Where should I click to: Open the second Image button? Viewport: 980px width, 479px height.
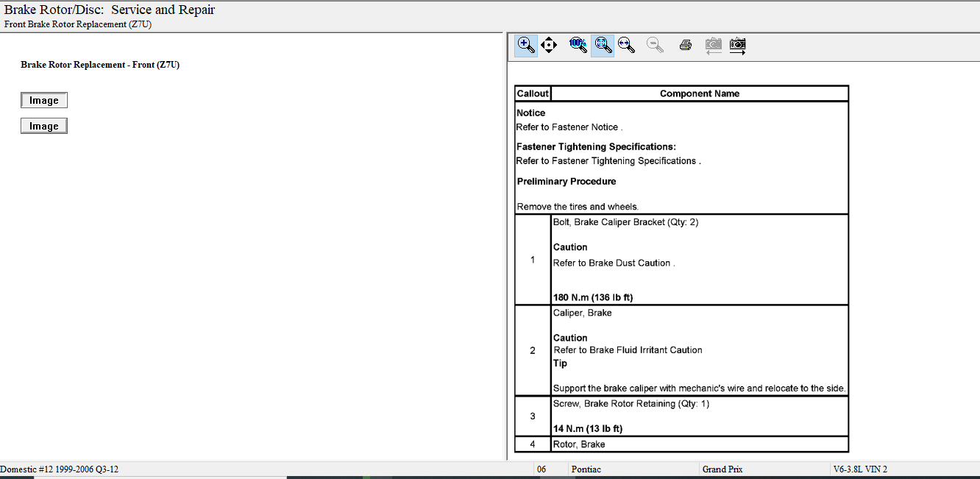coord(44,127)
